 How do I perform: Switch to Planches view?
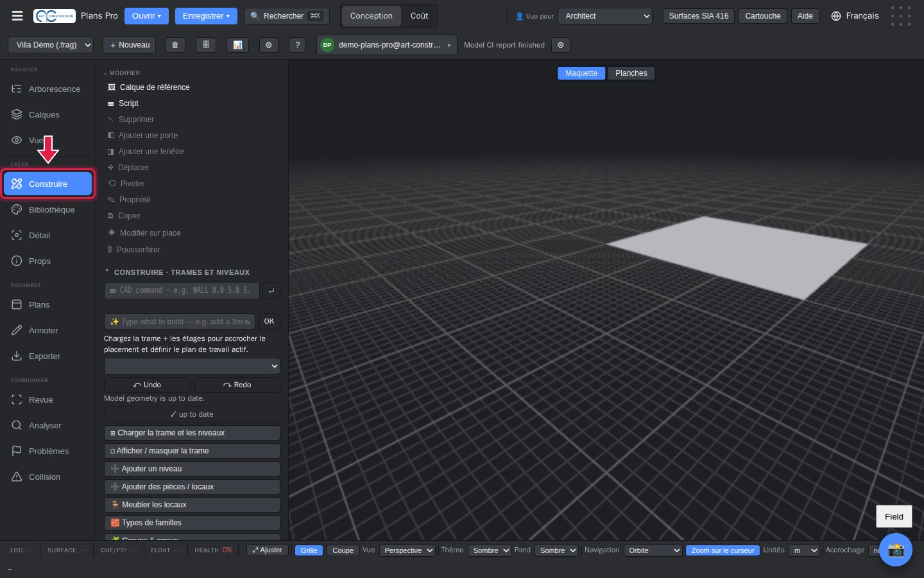click(631, 73)
